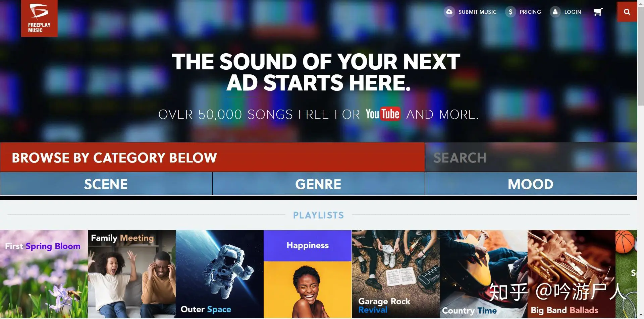The height and width of the screenshot is (319, 644).
Task: Open the First Spring Bloom playlist
Action: pyautogui.click(x=44, y=274)
